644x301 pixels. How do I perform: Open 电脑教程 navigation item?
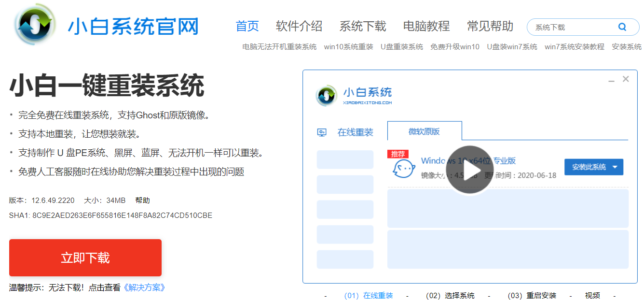click(426, 26)
